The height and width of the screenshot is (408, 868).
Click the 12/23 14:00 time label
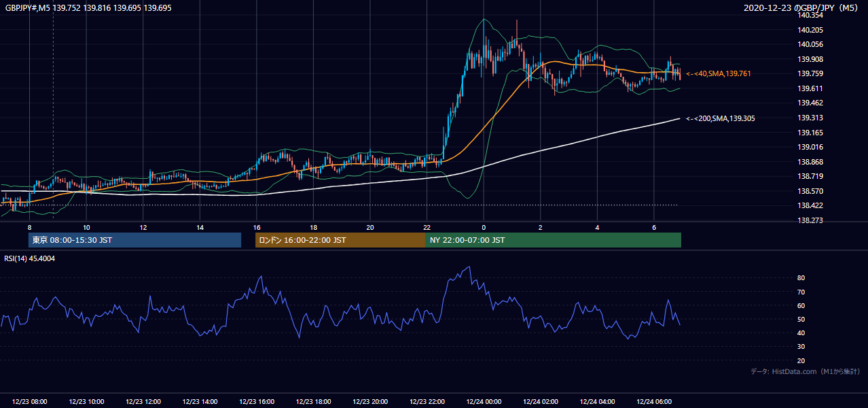tap(200, 402)
